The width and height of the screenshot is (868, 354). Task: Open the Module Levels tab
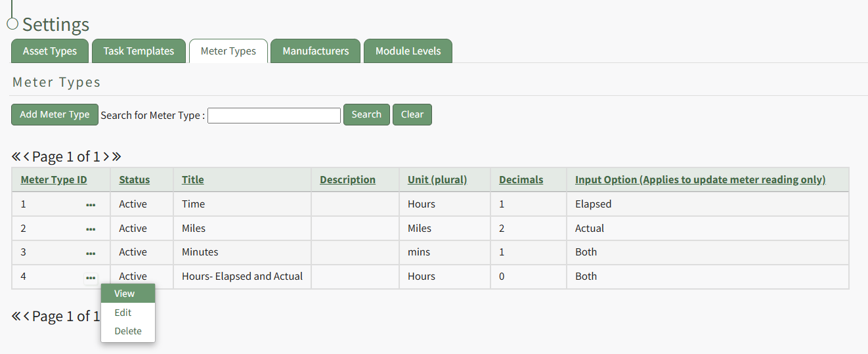click(408, 51)
